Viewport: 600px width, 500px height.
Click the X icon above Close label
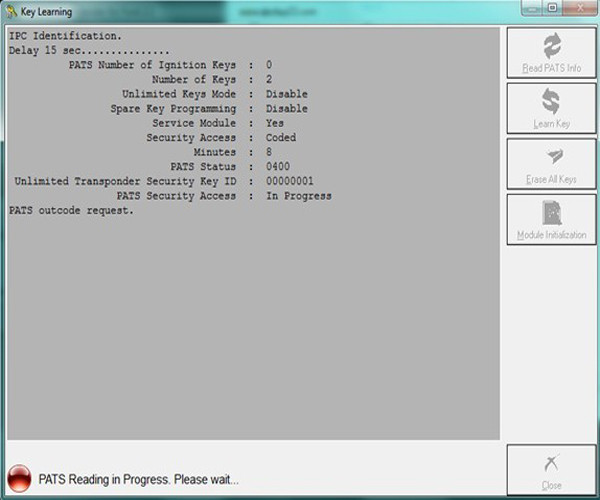click(552, 463)
